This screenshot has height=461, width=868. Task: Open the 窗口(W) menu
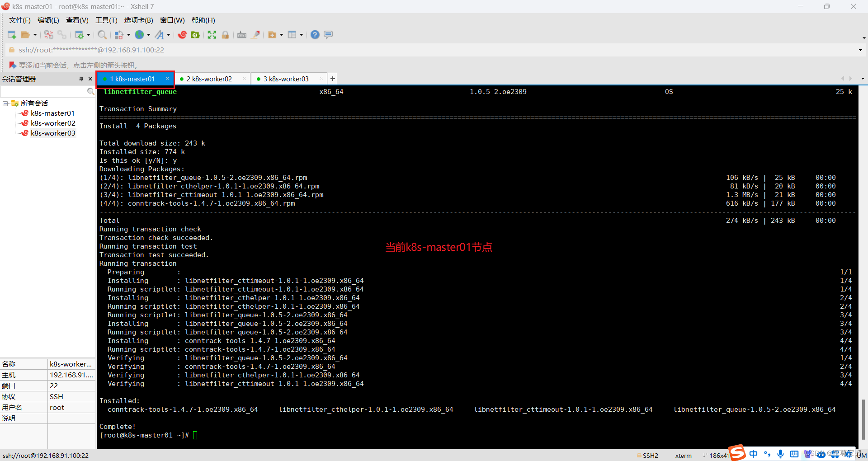point(172,20)
